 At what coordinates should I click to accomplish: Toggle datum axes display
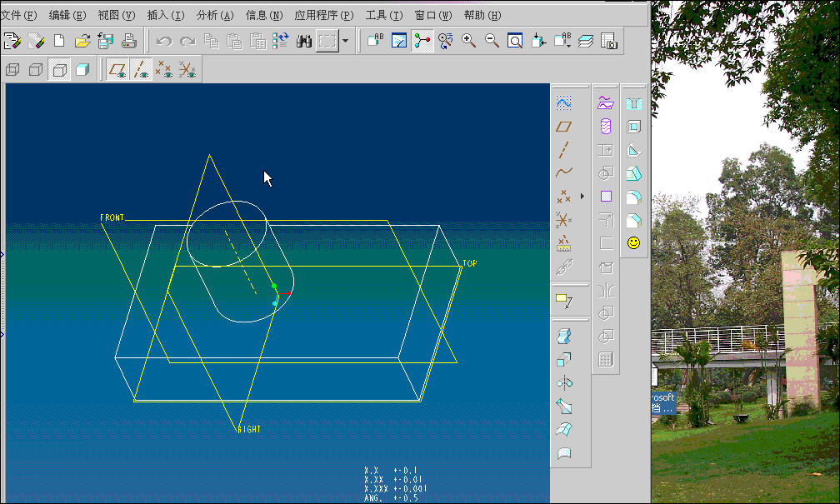(141, 71)
